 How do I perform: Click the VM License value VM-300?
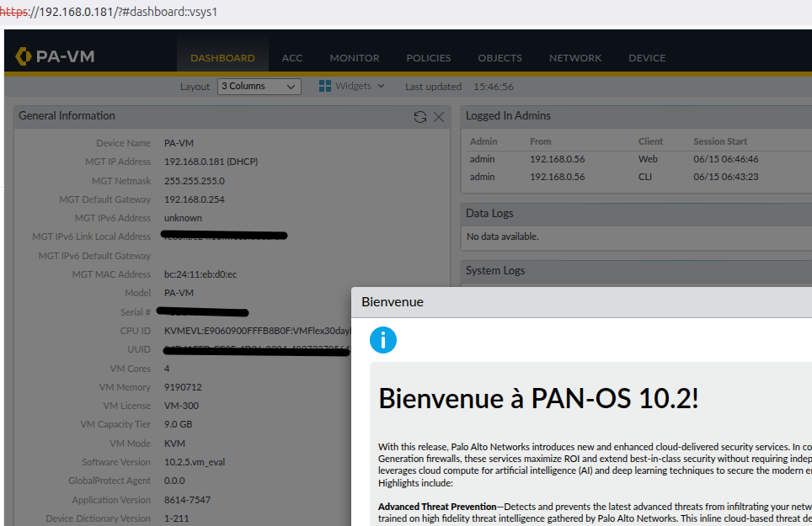tap(181, 406)
